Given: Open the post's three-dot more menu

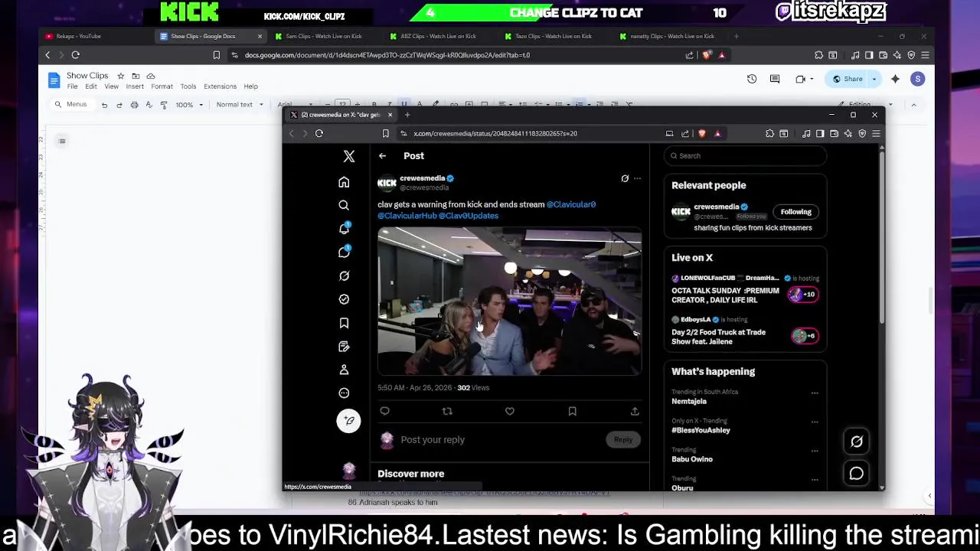Looking at the screenshot, I should pyautogui.click(x=637, y=178).
